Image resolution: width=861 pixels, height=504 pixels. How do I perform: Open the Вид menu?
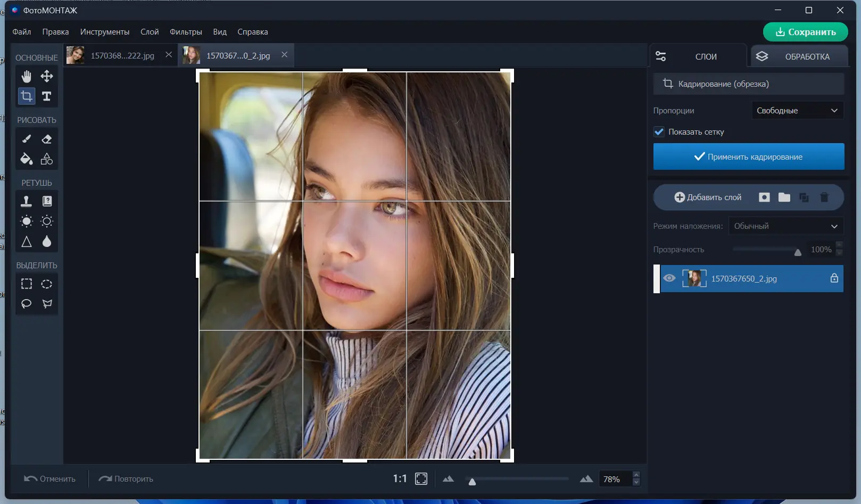pyautogui.click(x=220, y=32)
